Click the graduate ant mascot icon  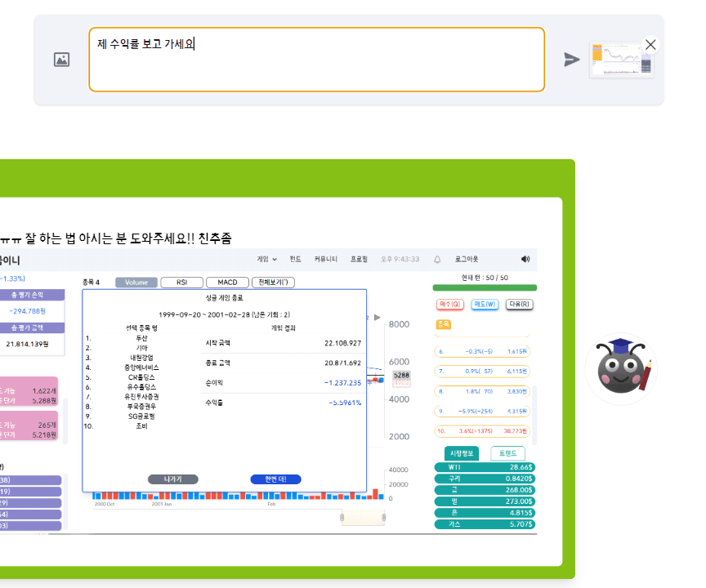coord(621,368)
